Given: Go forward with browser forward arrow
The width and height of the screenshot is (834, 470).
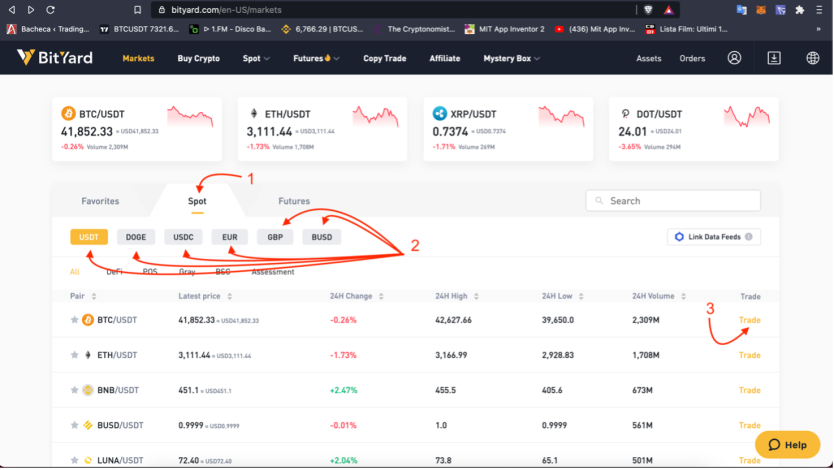Looking at the screenshot, I should [x=31, y=10].
